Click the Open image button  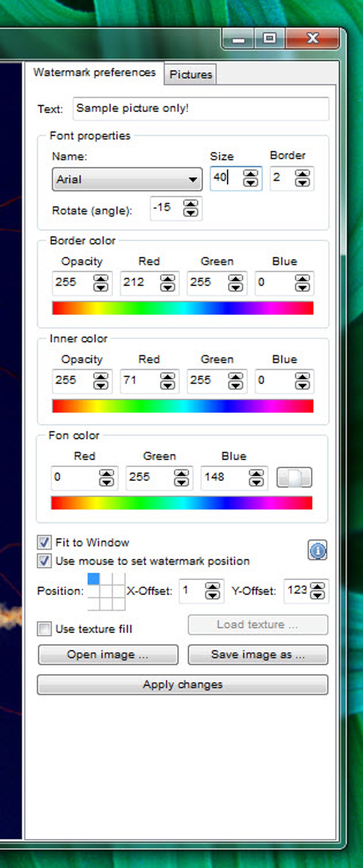(x=108, y=654)
